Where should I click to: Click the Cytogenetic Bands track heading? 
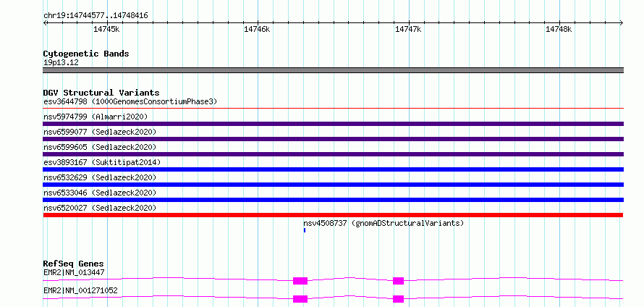(x=86, y=54)
